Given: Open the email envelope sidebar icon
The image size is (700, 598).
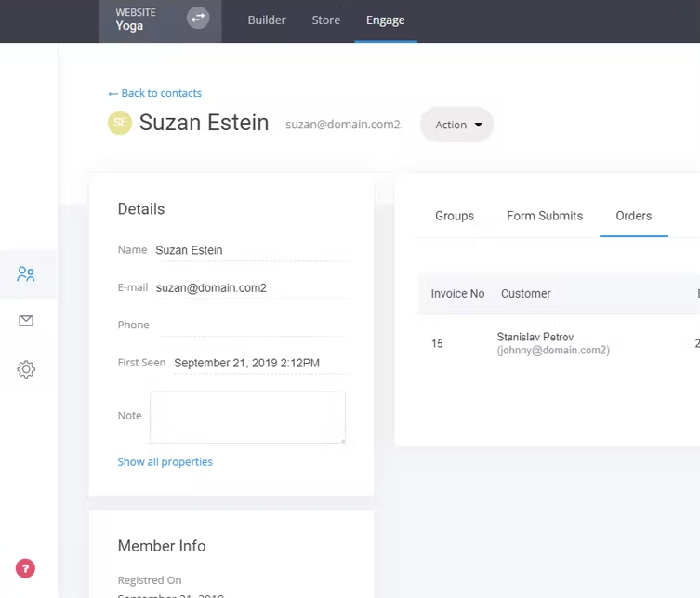Looking at the screenshot, I should pos(26,321).
